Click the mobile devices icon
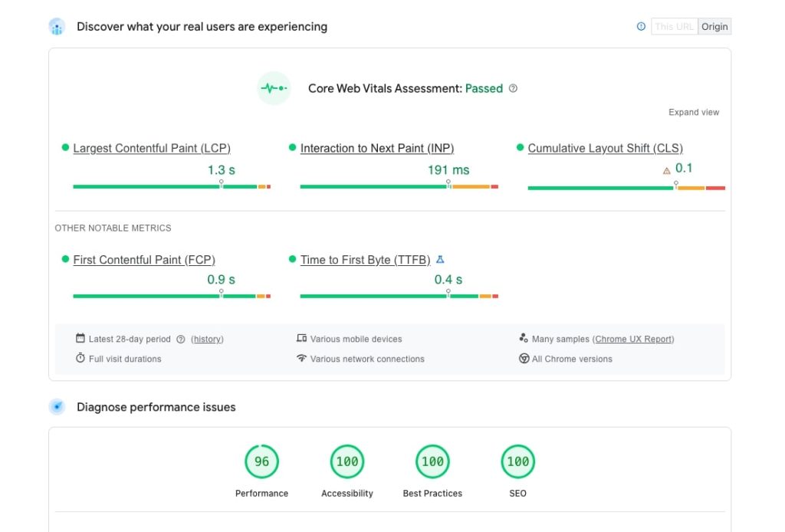This screenshot has height=532, width=785. tap(301, 338)
